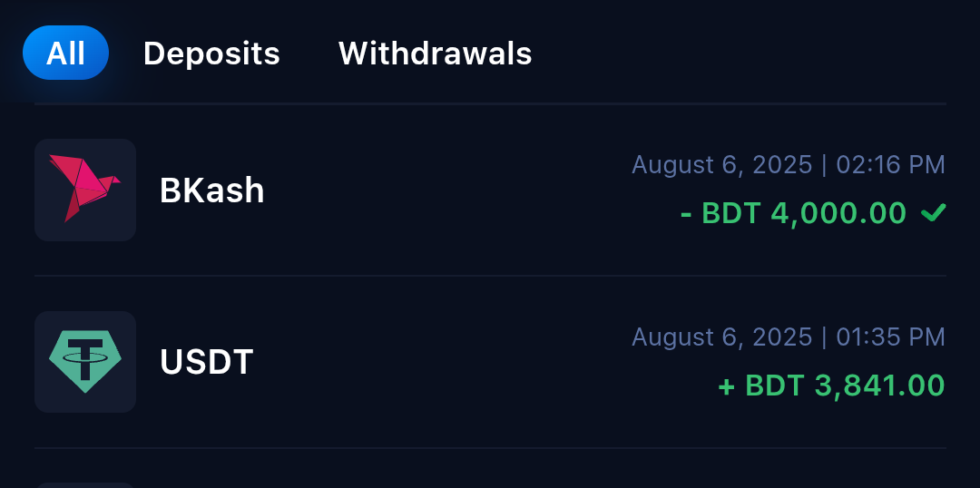
Task: Click the 01:35 PM transaction time
Action: point(890,337)
